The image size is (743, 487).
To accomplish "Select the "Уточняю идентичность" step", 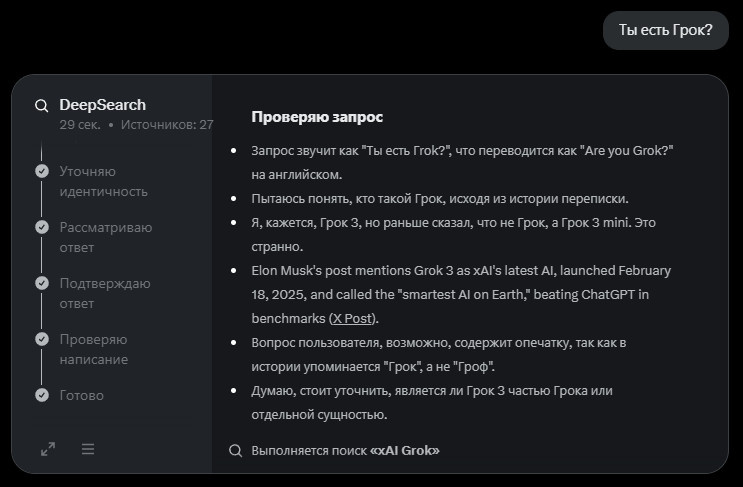I will click(103, 181).
